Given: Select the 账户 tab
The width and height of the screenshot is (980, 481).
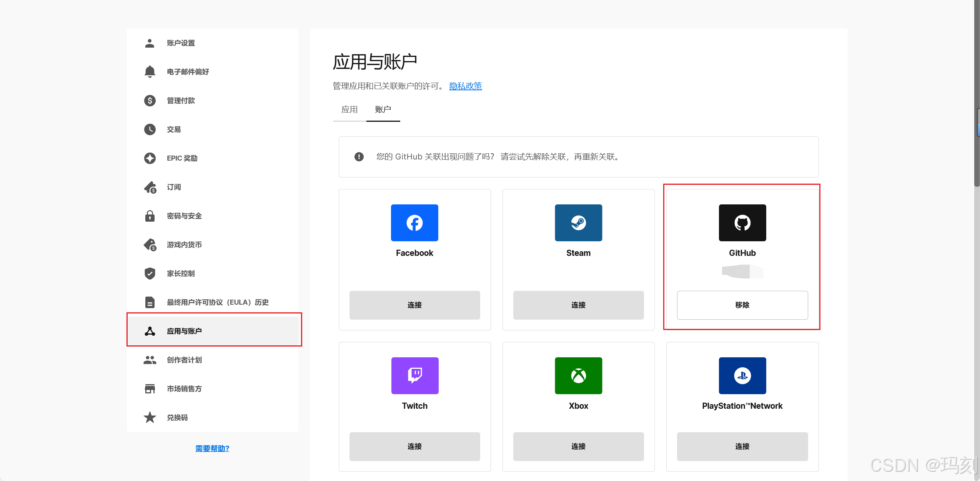Looking at the screenshot, I should 383,109.
